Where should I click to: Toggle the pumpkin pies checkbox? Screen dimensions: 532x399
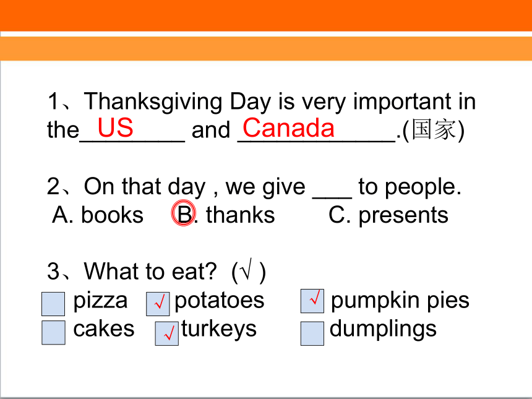(x=312, y=301)
